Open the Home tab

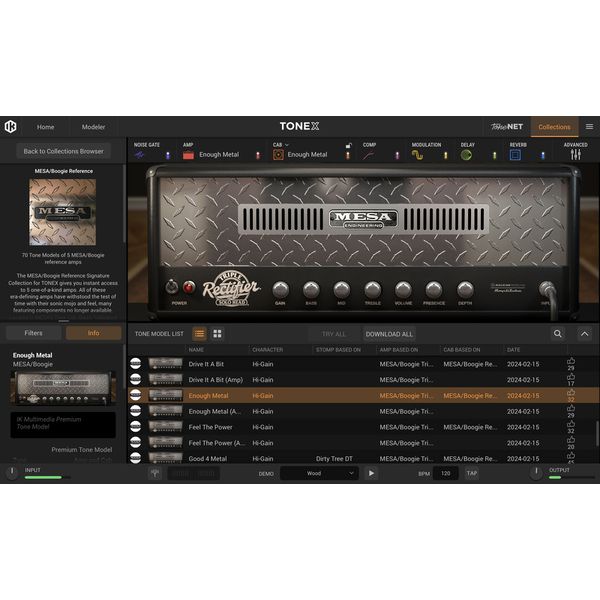(46, 127)
